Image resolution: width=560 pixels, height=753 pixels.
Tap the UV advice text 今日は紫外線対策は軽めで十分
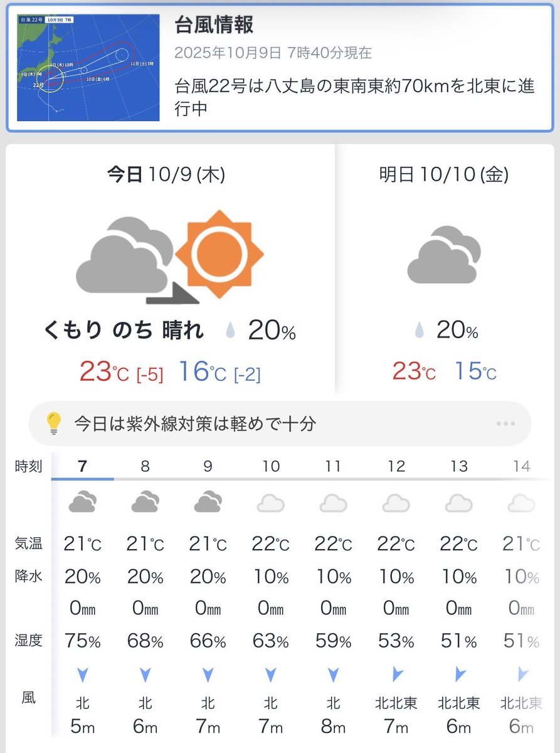(x=195, y=424)
